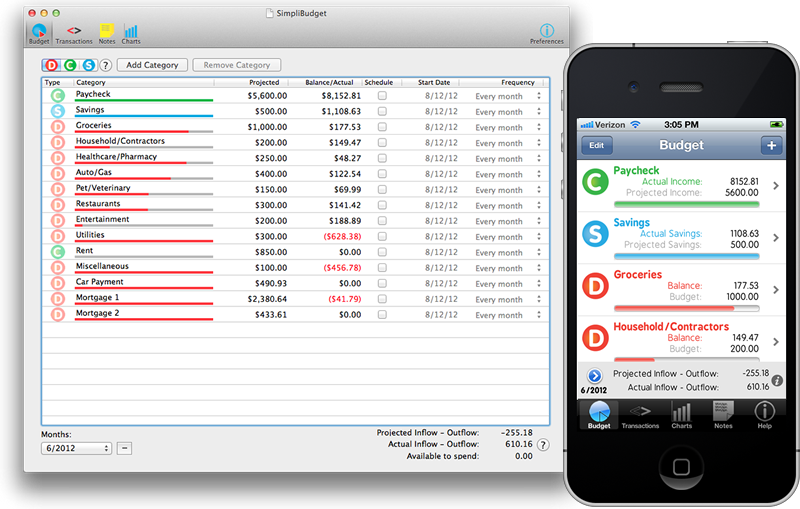800x509 pixels.
Task: Click the Rent row type icon
Action: pyautogui.click(x=58, y=252)
